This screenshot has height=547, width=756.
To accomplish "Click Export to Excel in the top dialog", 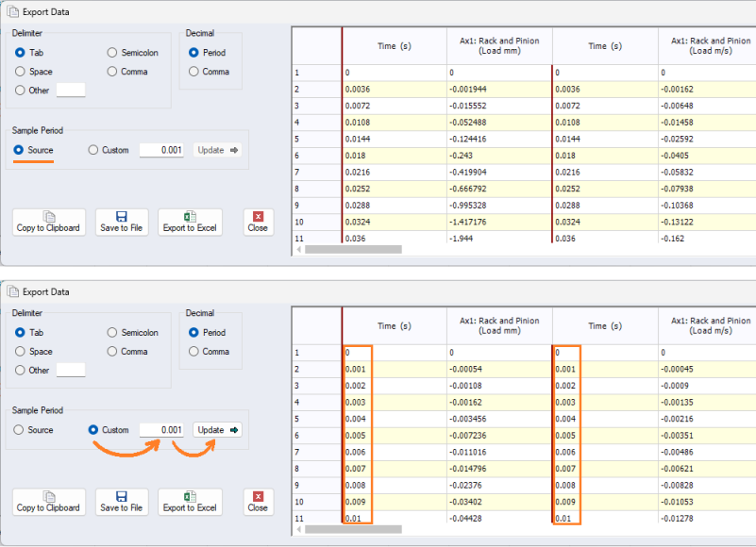I will point(190,223).
